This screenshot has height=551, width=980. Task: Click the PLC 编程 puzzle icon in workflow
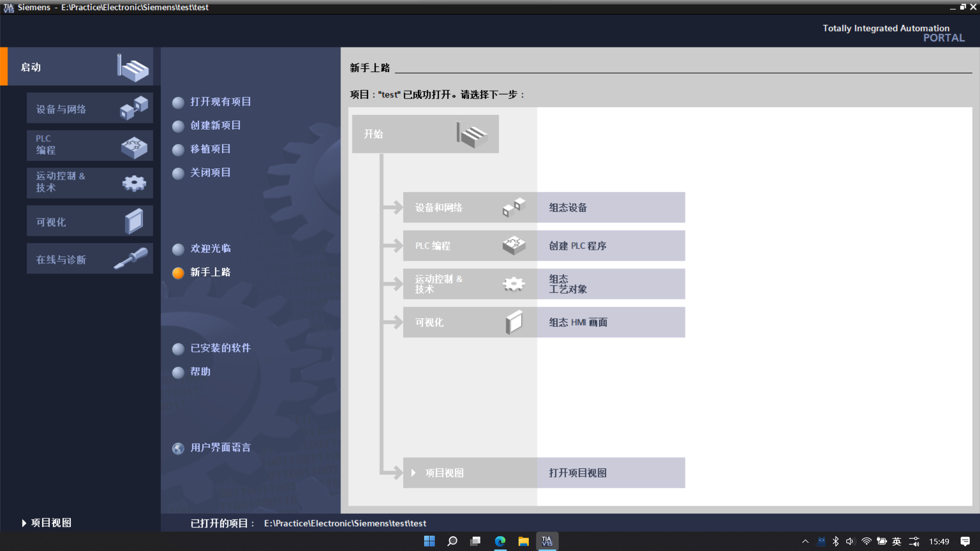[x=514, y=245]
